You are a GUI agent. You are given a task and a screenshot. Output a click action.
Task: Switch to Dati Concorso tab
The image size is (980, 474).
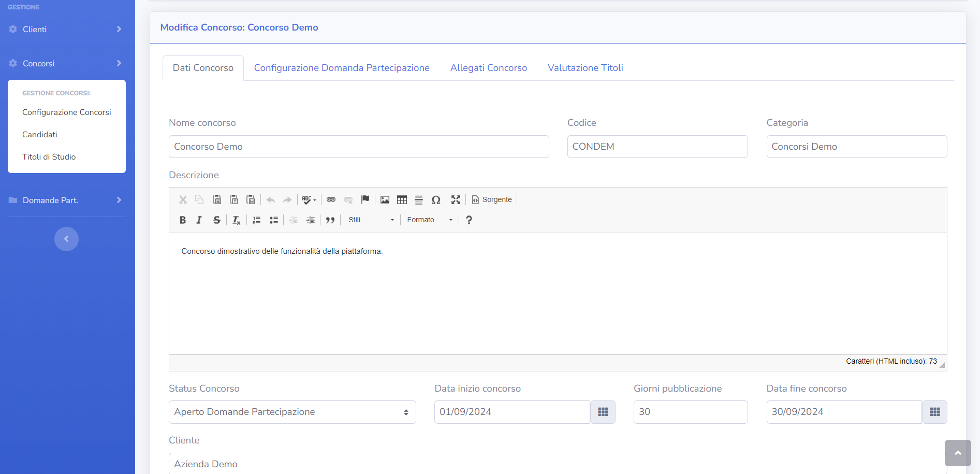(203, 68)
